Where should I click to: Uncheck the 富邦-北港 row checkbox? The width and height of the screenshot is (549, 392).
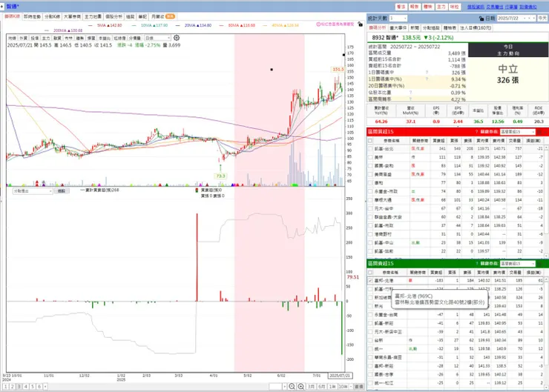(370, 280)
